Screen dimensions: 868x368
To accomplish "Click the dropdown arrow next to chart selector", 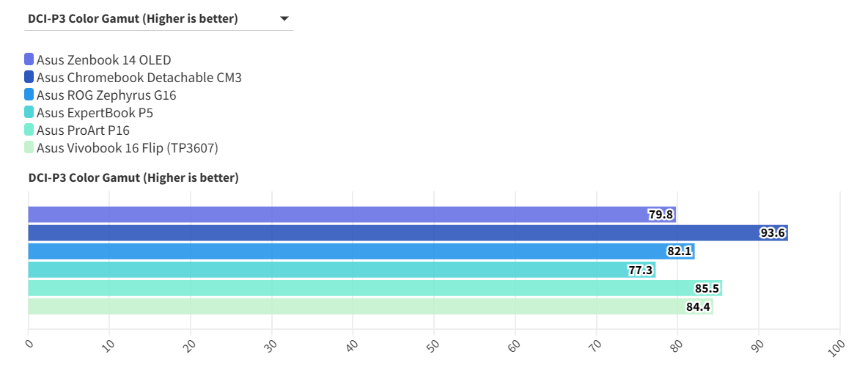I will [284, 19].
